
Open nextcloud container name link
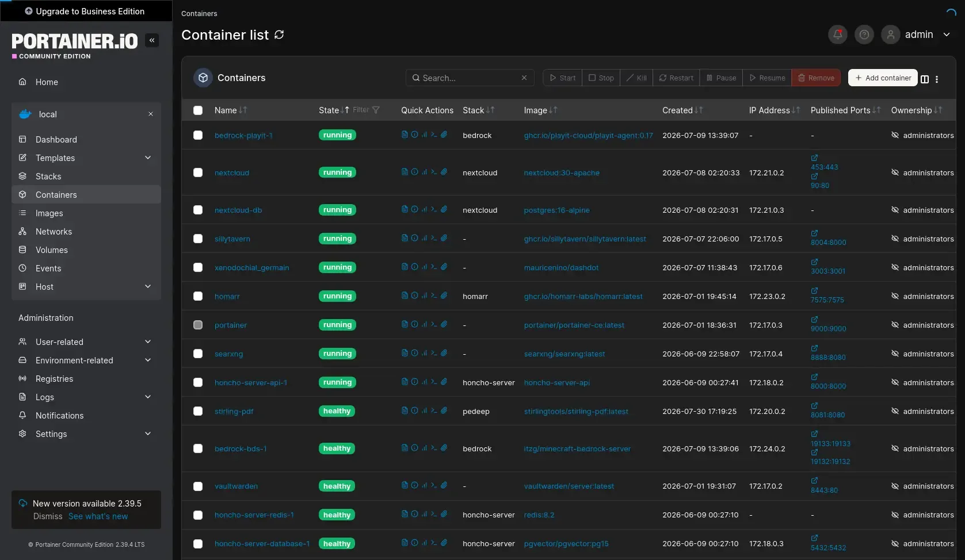(232, 172)
